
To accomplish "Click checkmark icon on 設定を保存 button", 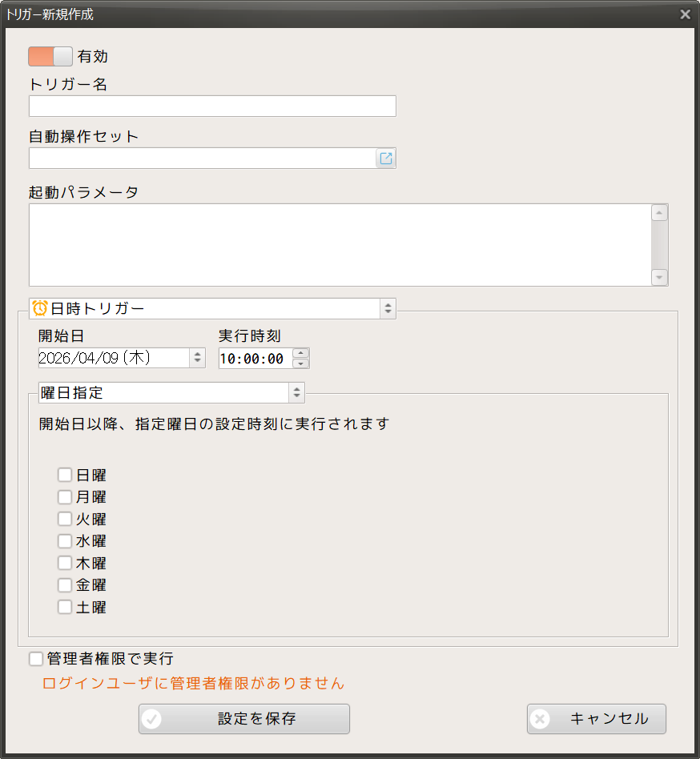I will pos(151,719).
